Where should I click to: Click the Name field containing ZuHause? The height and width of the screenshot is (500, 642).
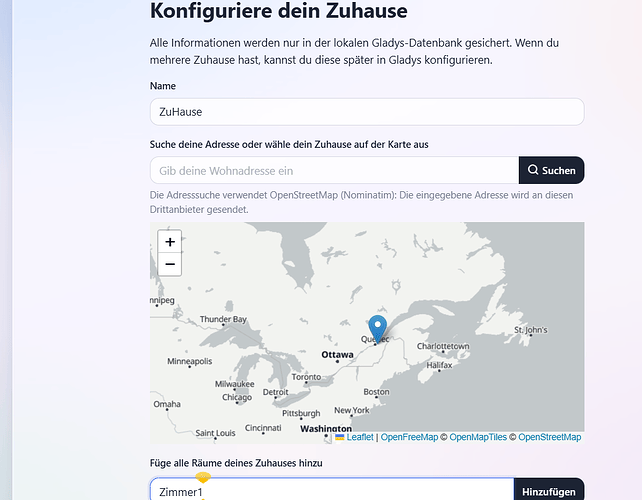coord(367,112)
